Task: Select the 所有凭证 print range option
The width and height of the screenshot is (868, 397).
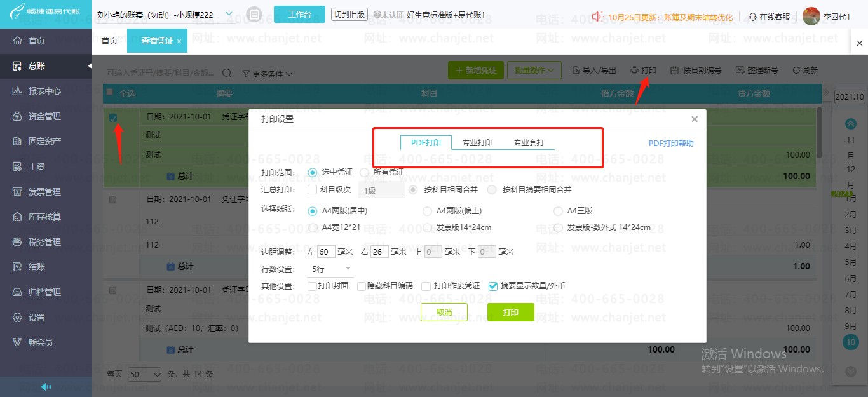Action: (364, 172)
